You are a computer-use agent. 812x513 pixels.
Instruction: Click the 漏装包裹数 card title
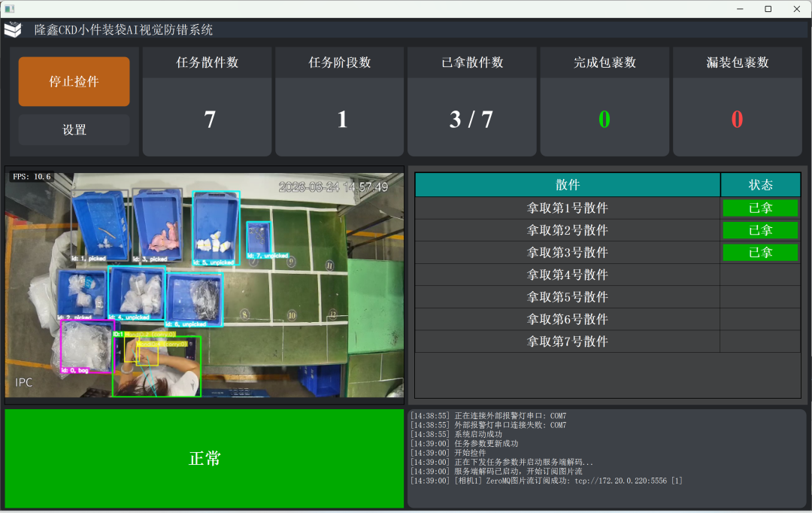click(738, 62)
